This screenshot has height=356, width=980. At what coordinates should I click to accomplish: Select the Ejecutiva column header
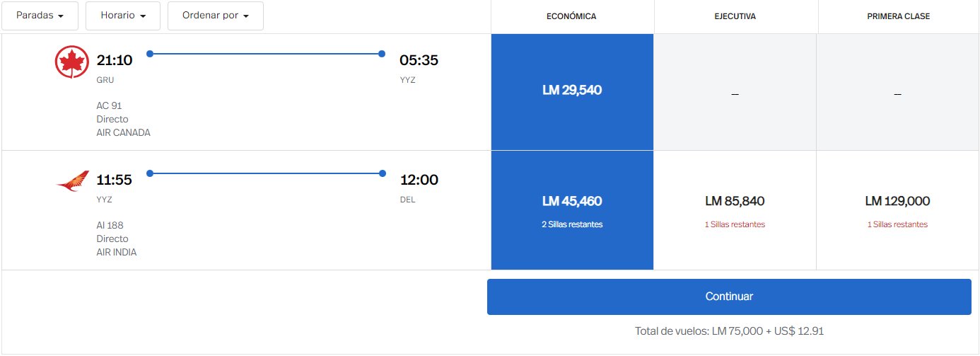coord(735,16)
